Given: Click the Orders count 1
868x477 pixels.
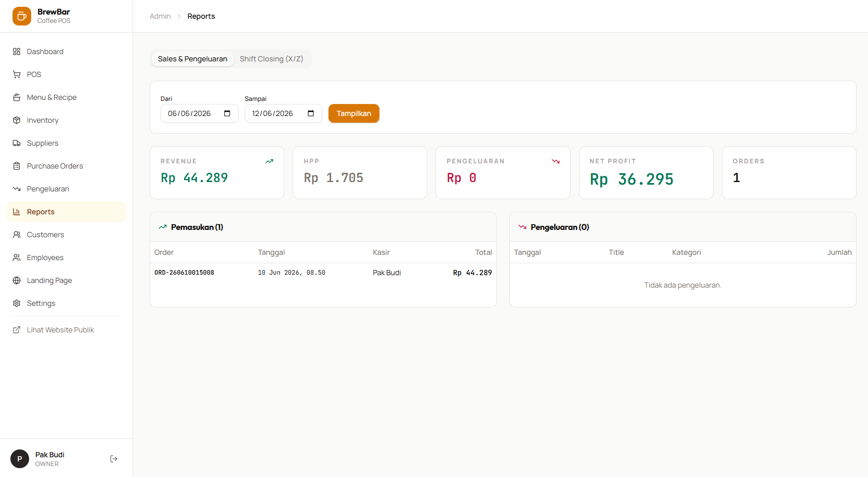Looking at the screenshot, I should [737, 178].
